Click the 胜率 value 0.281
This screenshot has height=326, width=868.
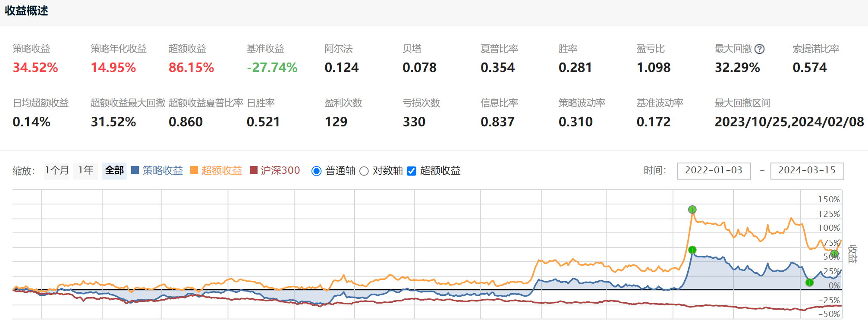coord(575,68)
